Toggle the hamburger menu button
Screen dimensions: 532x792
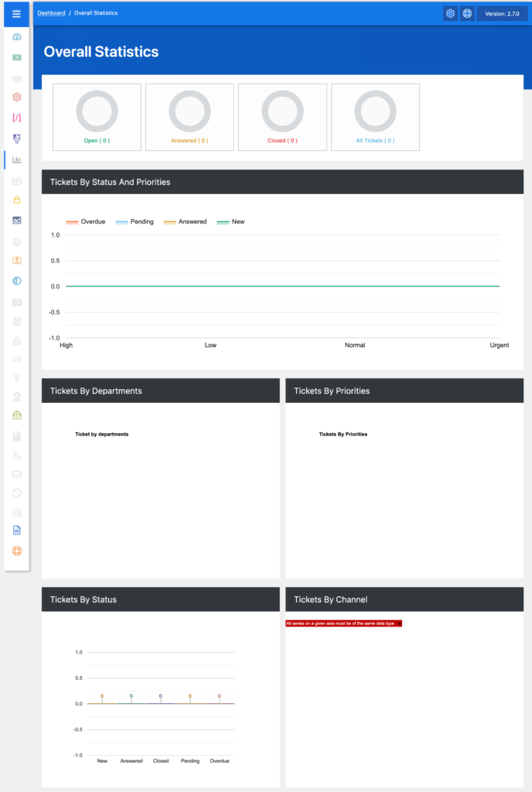[x=16, y=14]
